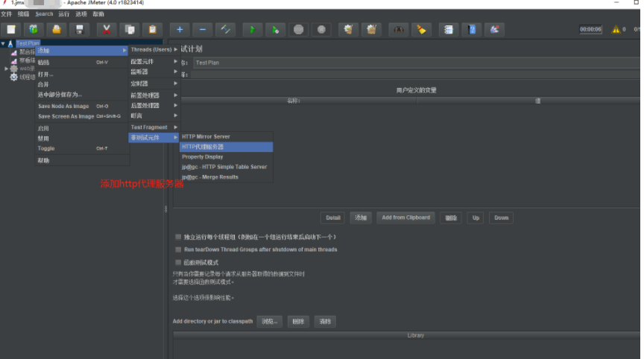Click the Detail button
Image resolution: width=644 pixels, height=359 pixels.
tap(333, 218)
